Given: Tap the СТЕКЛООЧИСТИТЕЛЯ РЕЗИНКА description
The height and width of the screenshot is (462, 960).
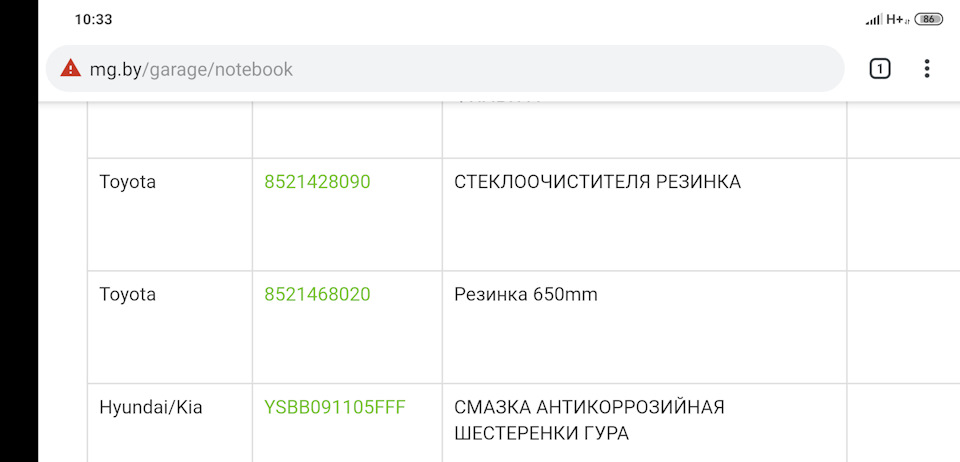Looking at the screenshot, I should [x=597, y=182].
